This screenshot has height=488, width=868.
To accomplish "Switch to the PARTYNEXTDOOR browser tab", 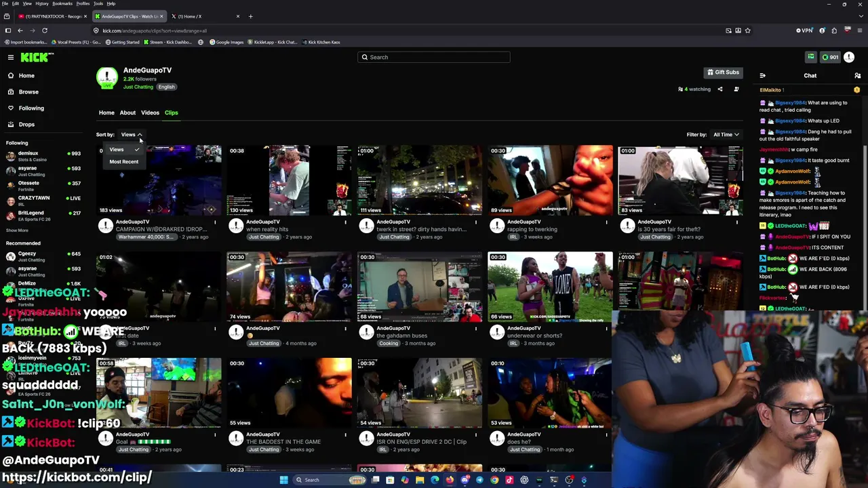I will coord(53,16).
